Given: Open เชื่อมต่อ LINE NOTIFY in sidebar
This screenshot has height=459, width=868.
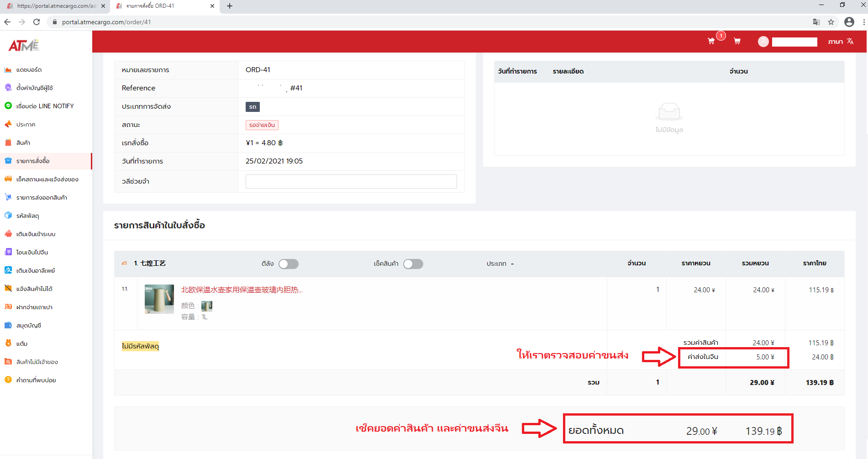Looking at the screenshot, I should pos(45,106).
